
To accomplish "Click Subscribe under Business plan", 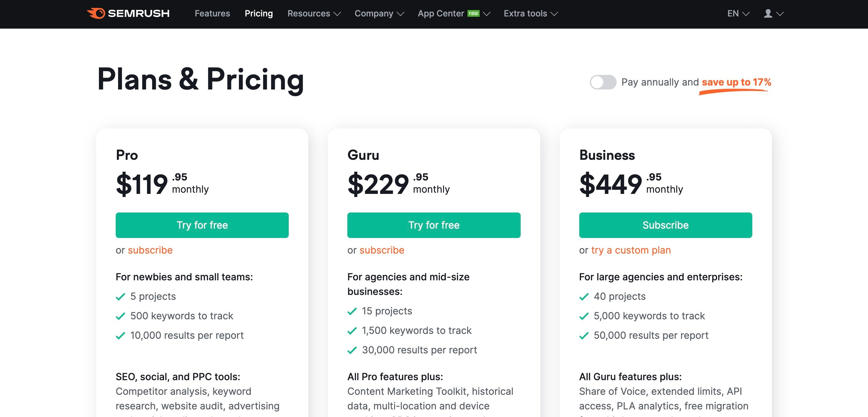I will coord(666,225).
